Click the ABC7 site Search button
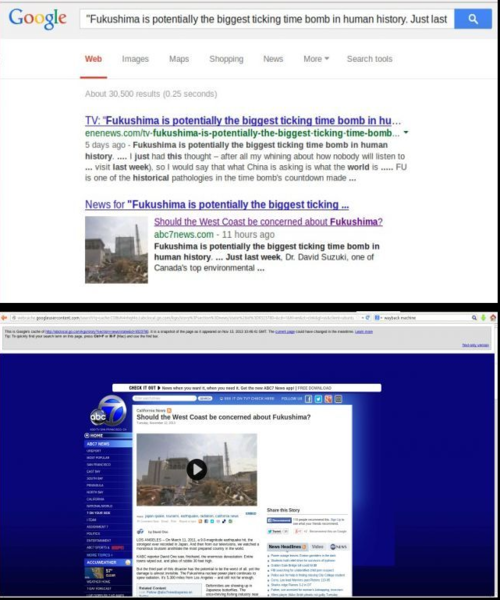 [205, 398]
